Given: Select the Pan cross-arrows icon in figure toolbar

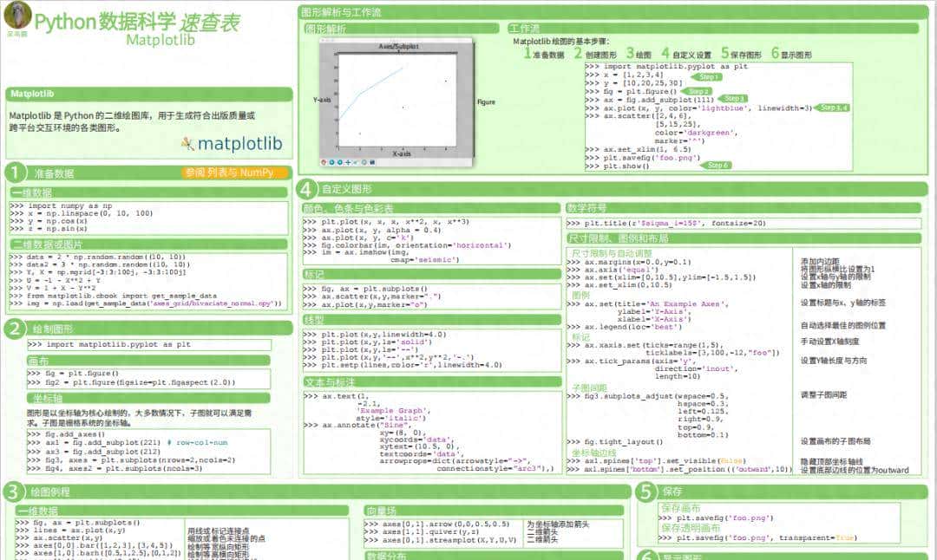Looking at the screenshot, I should (348, 162).
